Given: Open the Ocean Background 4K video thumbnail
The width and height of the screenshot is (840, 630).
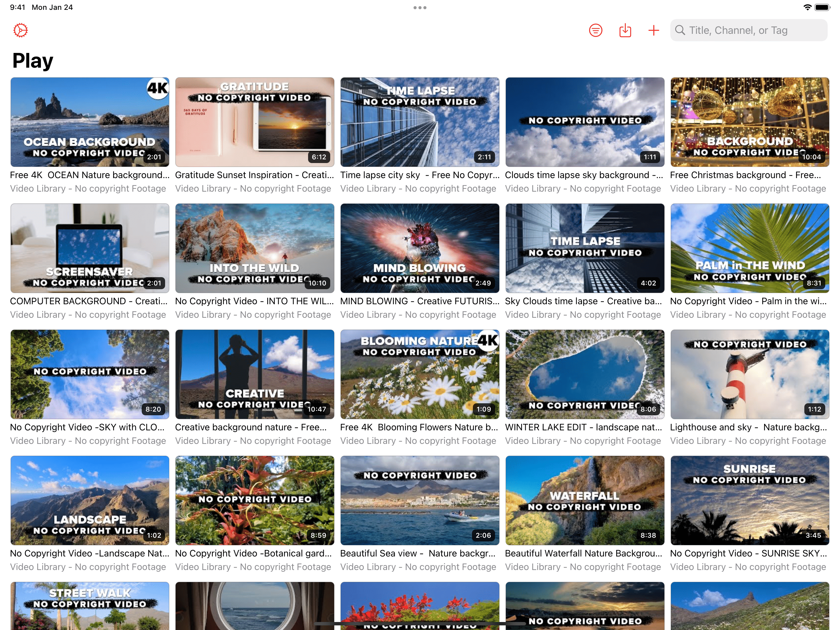Looking at the screenshot, I should [90, 122].
